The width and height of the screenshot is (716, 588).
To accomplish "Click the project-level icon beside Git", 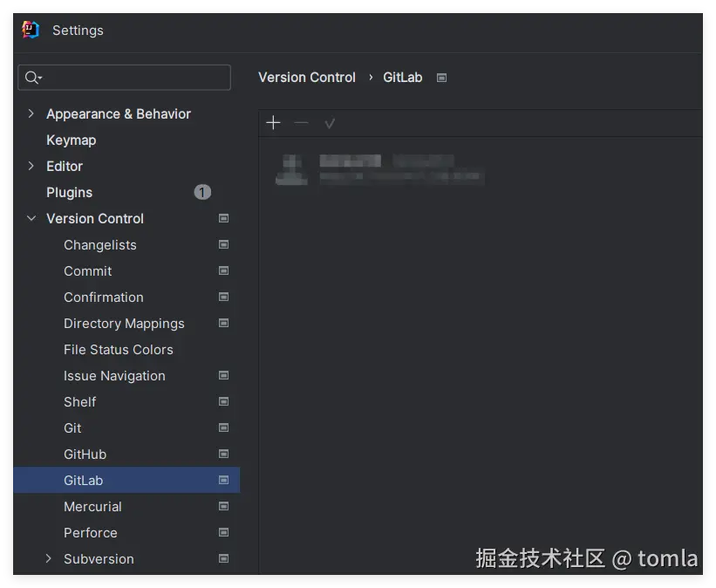I will [x=224, y=428].
